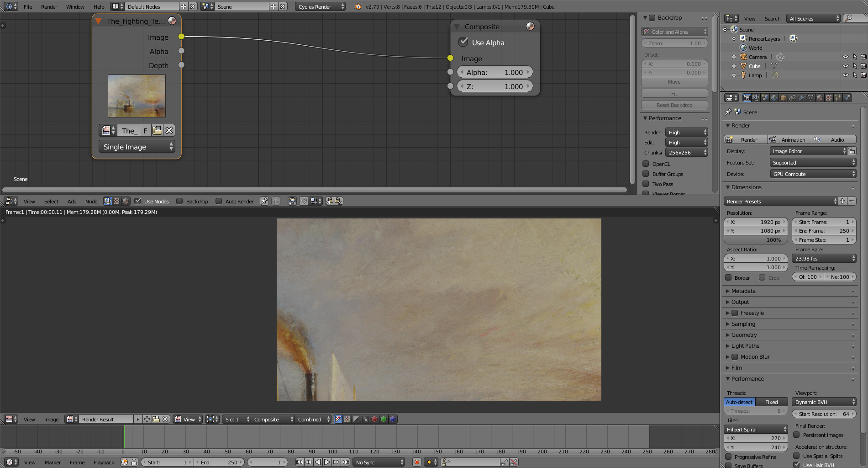Toggle the Lamp visibility eye icon
This screenshot has height=468, width=868.
[x=845, y=75]
